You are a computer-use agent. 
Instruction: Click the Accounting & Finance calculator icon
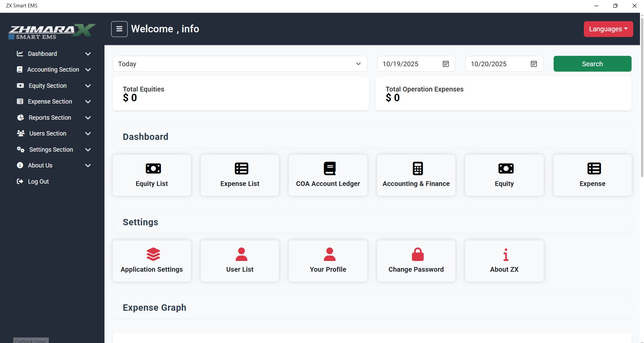point(418,168)
